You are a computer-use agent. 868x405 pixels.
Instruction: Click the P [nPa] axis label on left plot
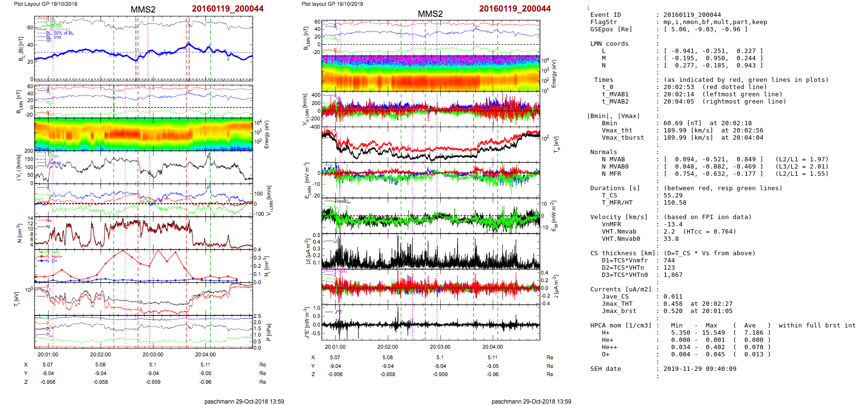(268, 332)
